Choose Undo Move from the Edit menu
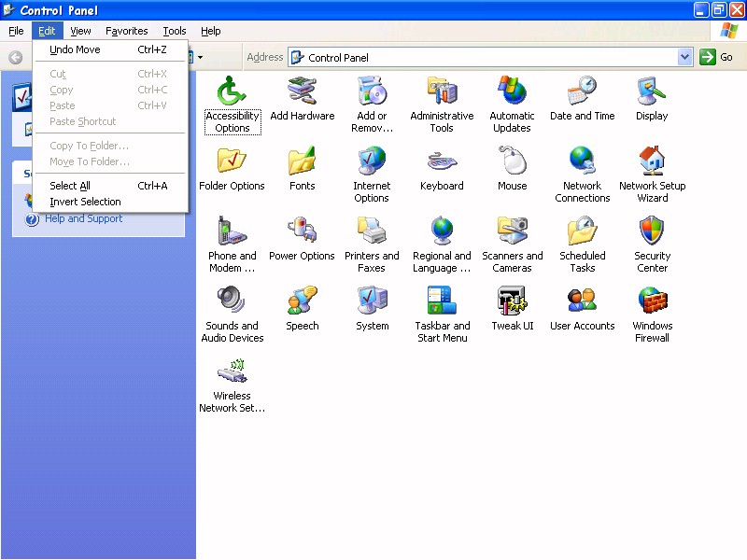Viewport: 747px width, 560px height. (110, 49)
